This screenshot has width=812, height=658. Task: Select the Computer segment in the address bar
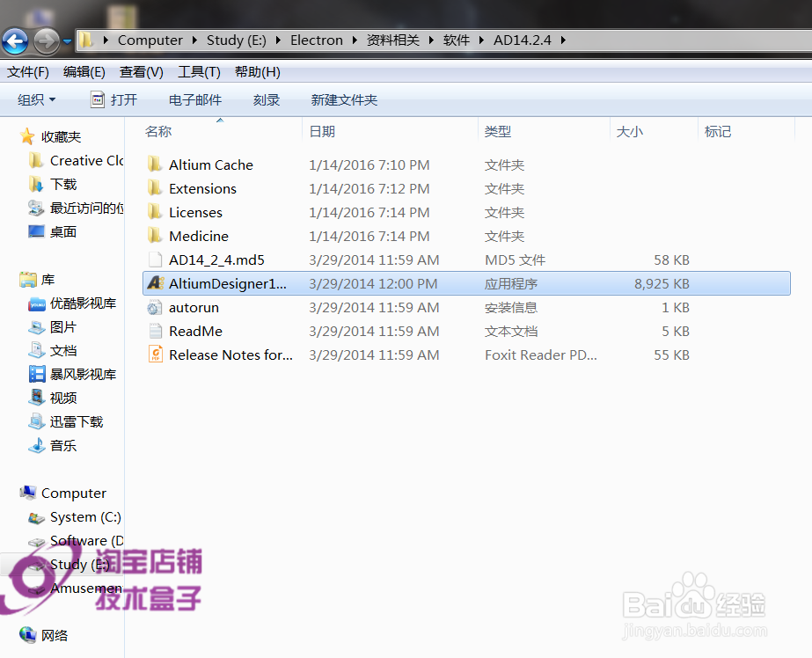coord(150,40)
